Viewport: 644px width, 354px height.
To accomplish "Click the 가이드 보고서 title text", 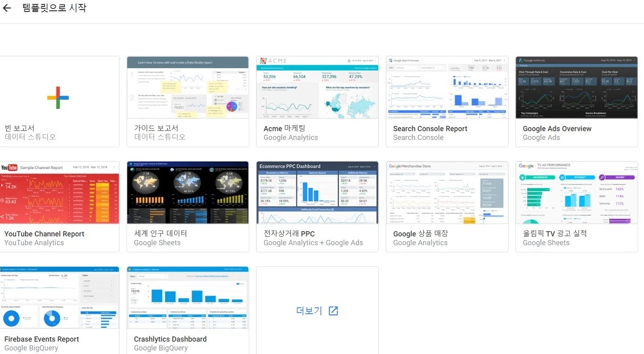I will (156, 128).
